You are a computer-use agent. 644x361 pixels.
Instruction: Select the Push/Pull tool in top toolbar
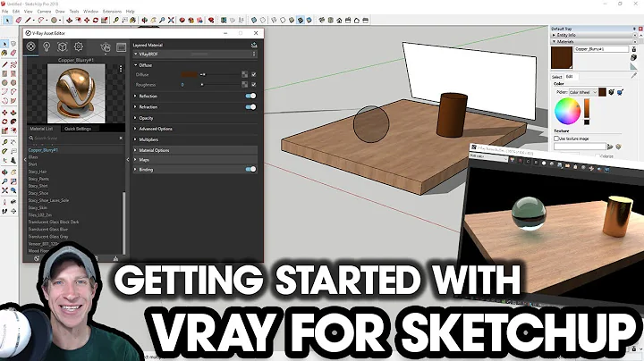coord(70,20)
